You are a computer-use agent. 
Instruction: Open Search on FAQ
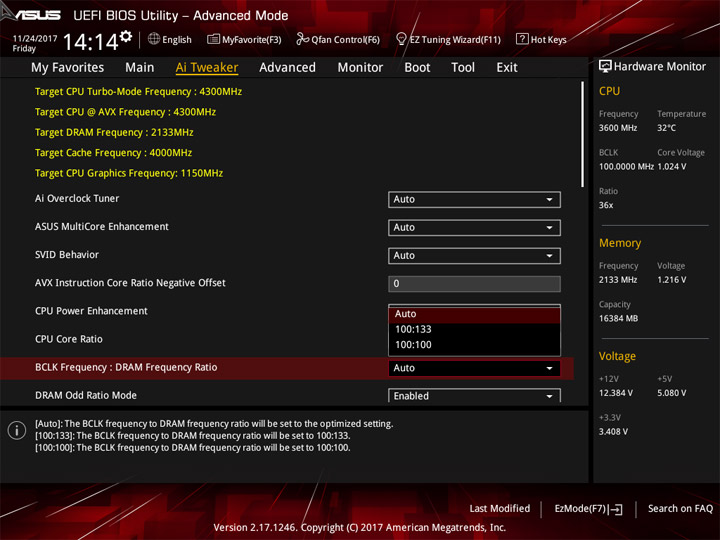680,509
